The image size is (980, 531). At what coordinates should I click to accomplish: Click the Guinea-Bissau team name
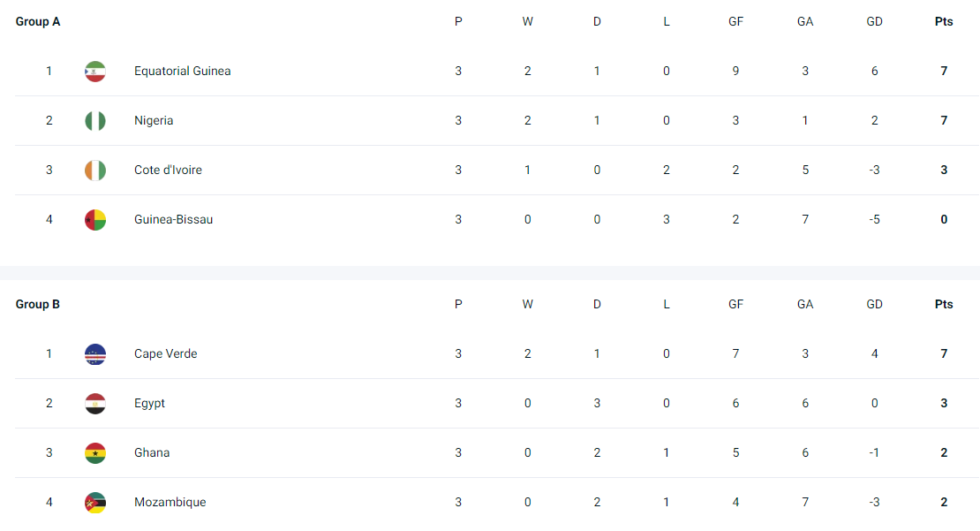(x=173, y=219)
